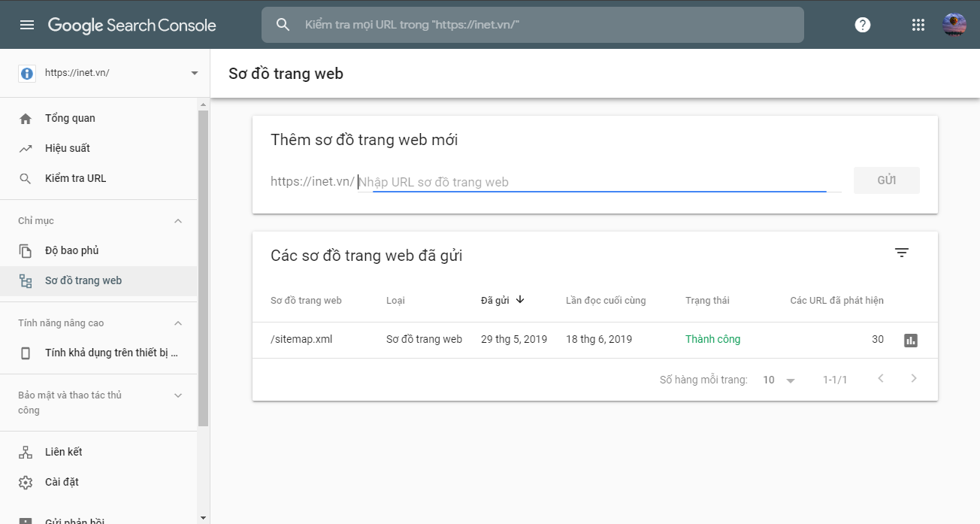Viewport: 980px width, 524px height.
Task: Click the GỬI submit button
Action: 887,180
